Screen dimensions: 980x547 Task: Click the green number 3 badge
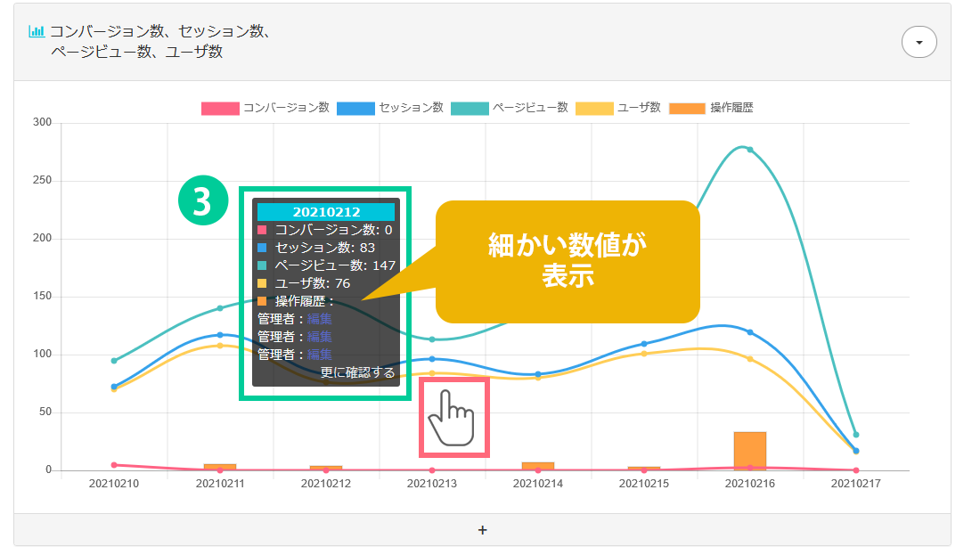pyautogui.click(x=201, y=202)
